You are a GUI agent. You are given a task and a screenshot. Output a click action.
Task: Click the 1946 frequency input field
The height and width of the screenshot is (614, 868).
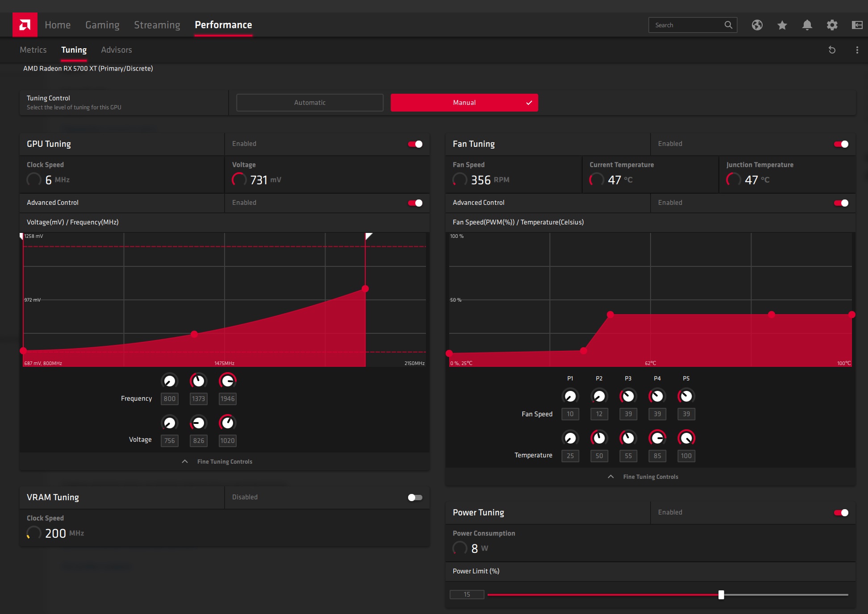(228, 399)
